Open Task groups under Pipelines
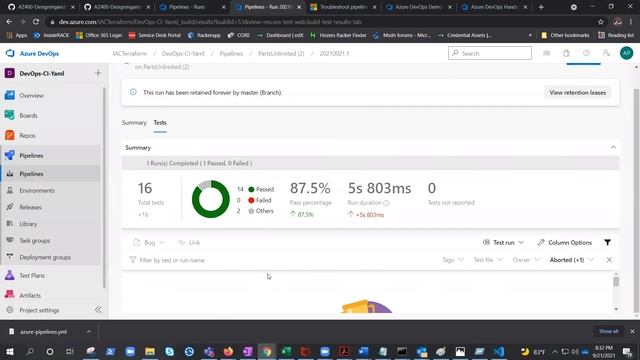 click(35, 241)
